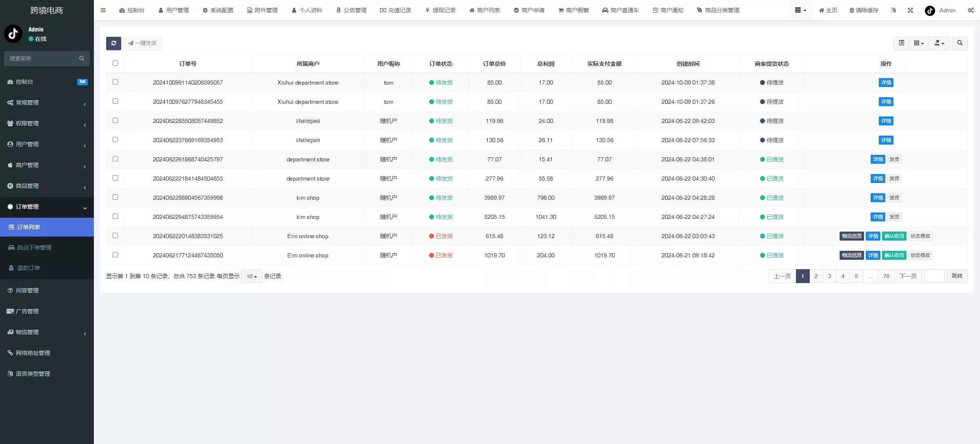Click the hamburger menu icon in header

tap(103, 10)
